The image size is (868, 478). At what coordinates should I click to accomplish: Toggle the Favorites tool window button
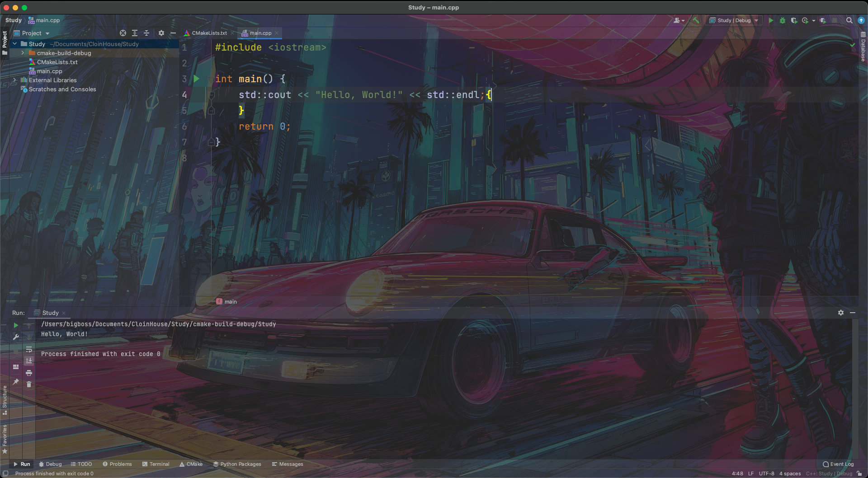[5, 439]
